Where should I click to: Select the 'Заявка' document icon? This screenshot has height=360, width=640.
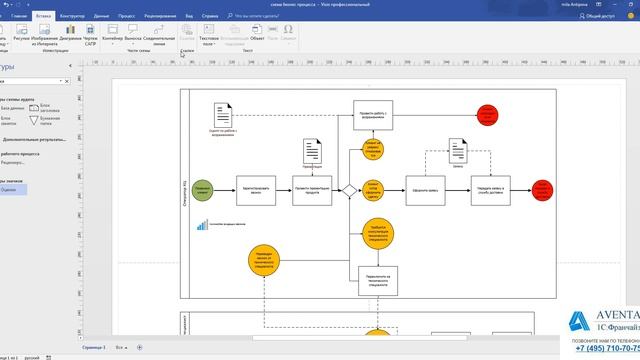pyautogui.click(x=458, y=151)
